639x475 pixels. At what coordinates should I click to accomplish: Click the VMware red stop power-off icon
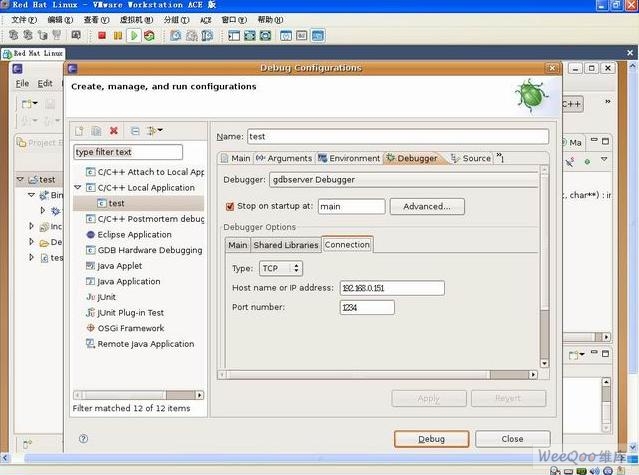102,36
